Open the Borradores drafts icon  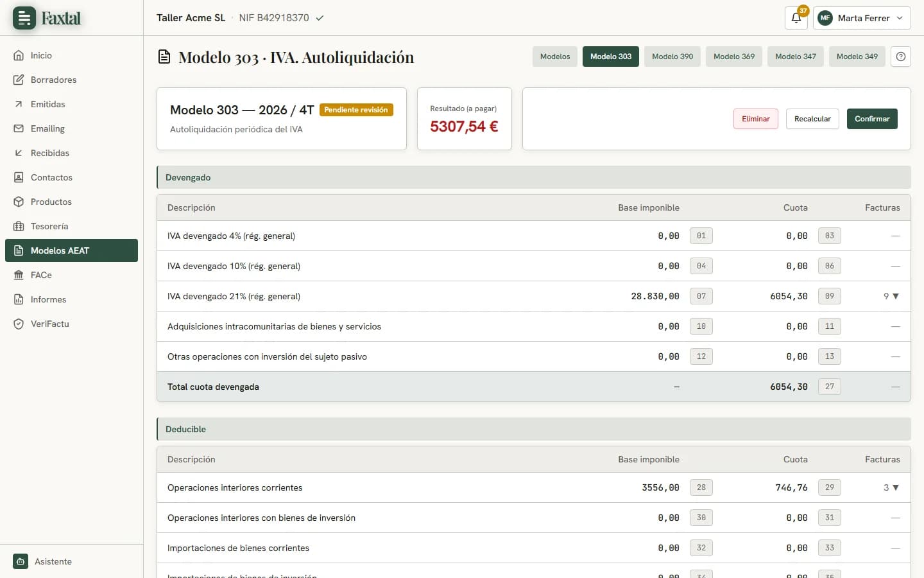pos(19,80)
